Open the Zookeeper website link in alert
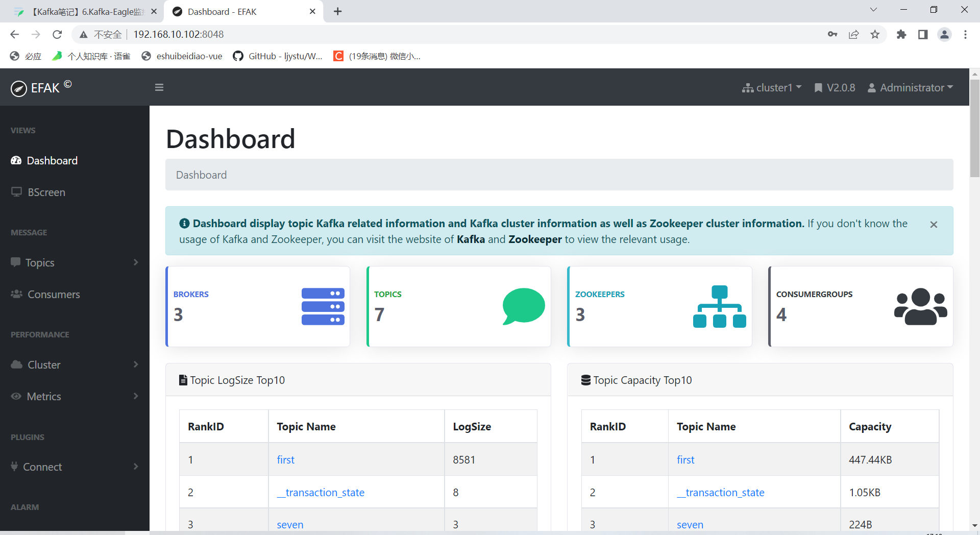The image size is (980, 535). [535, 239]
